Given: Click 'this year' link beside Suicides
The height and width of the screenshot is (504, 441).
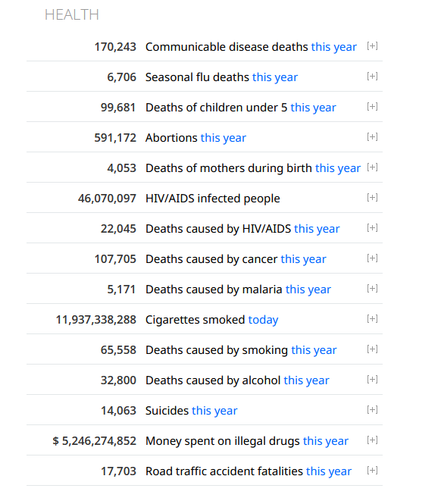Looking at the screenshot, I should coord(214,411).
